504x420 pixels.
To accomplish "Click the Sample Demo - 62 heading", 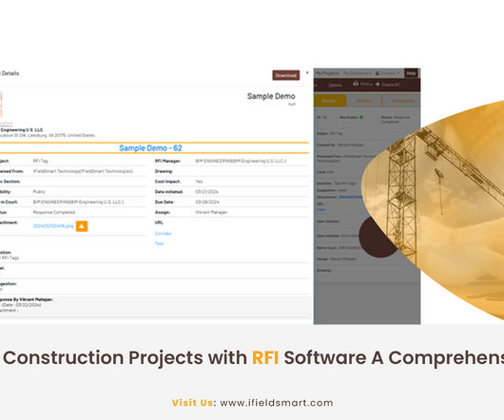I will 150,148.
